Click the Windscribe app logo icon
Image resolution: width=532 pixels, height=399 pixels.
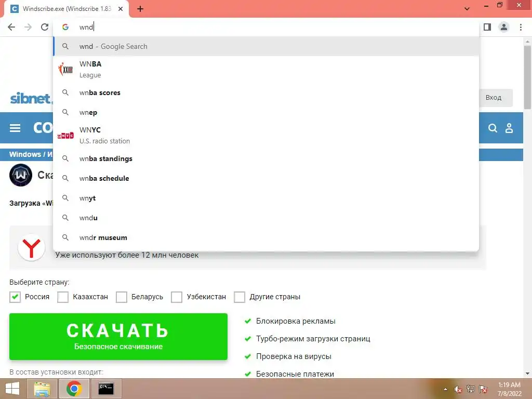click(x=21, y=175)
